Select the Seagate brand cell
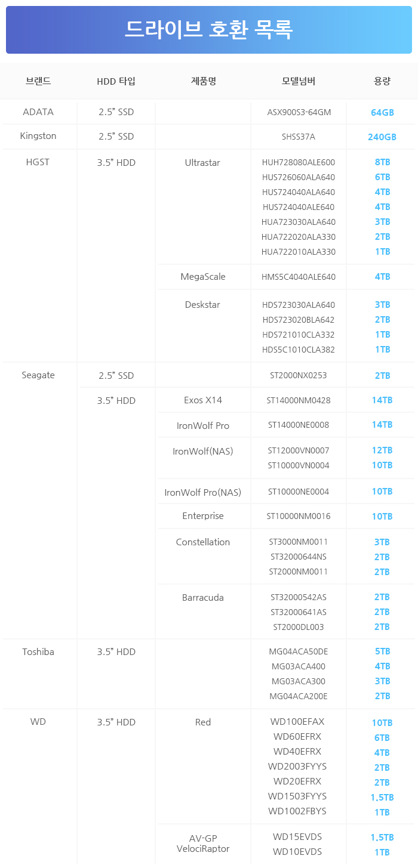This screenshot has width=418, height=868. (38, 375)
